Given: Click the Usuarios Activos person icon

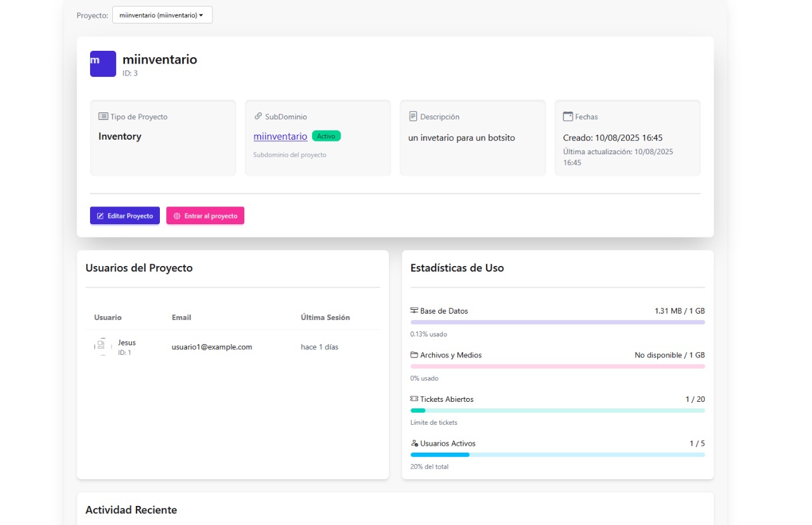Looking at the screenshot, I should [x=414, y=444].
